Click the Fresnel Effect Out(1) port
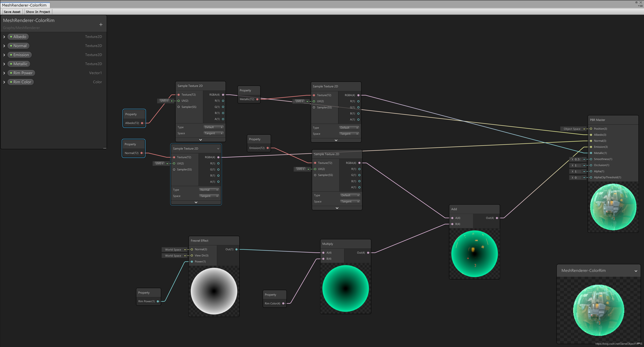Viewport: 644px width, 347px height. coord(236,249)
